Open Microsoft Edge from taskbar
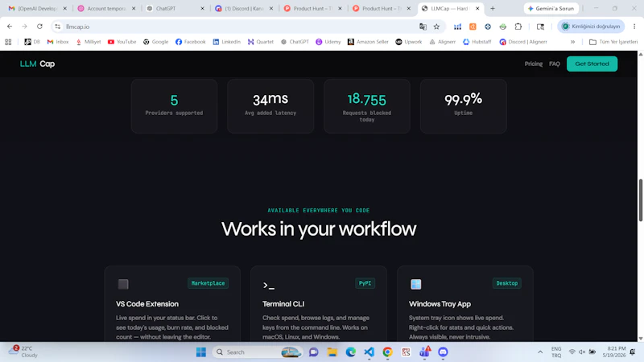Screen dimensions: 644x362 [x=350, y=352]
